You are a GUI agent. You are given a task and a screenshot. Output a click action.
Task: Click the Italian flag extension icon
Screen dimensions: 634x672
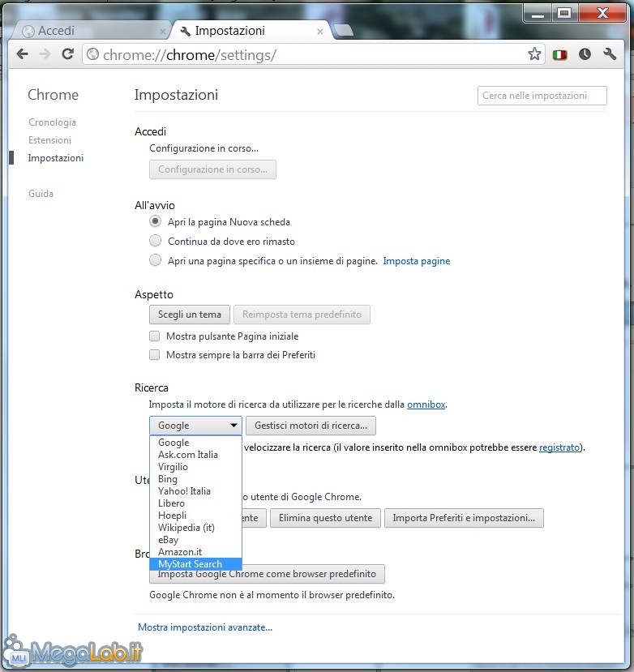559,54
